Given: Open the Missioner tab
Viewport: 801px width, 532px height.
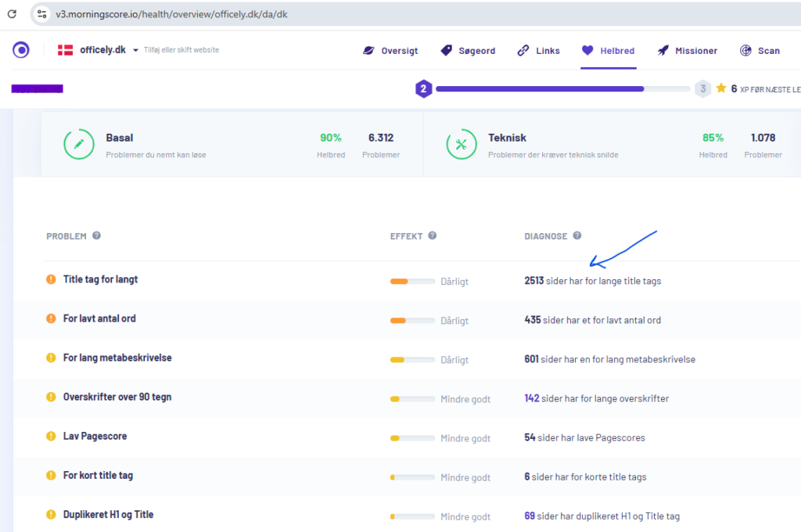Looking at the screenshot, I should tap(687, 51).
